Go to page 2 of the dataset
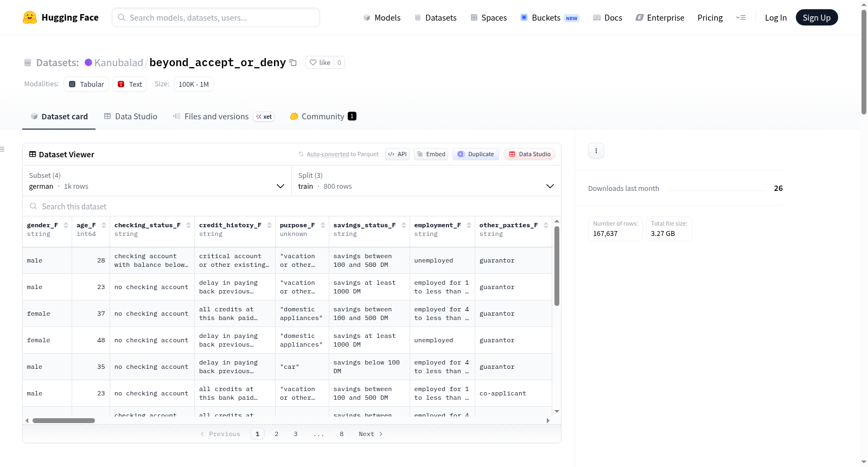Screen dimensions: 868x467 click(x=277, y=434)
